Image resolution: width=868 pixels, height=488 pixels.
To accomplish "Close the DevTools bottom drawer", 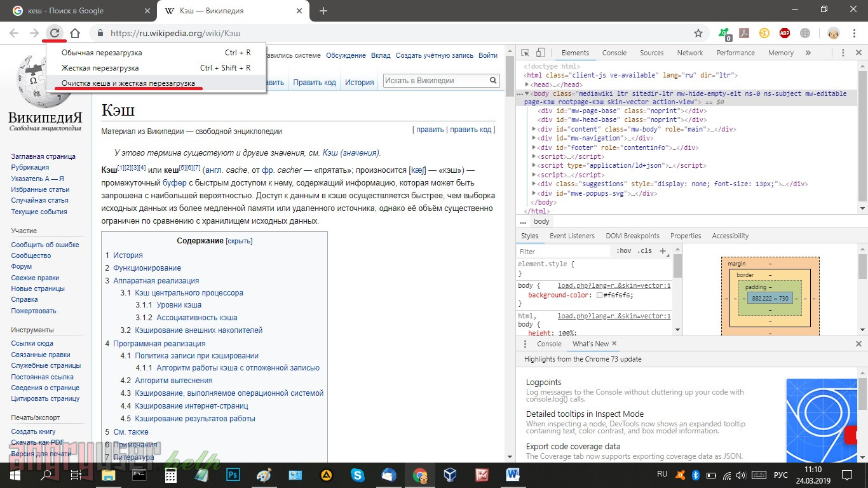I will click(x=858, y=344).
